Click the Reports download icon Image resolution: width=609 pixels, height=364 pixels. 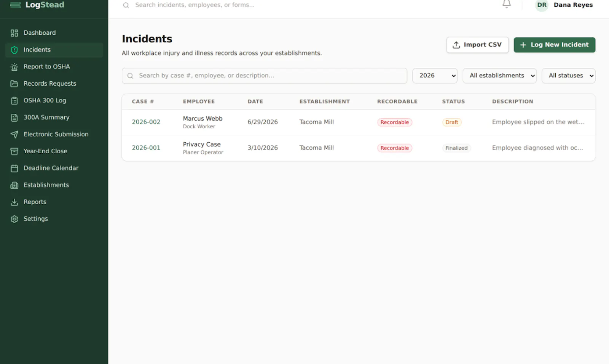coord(14,202)
